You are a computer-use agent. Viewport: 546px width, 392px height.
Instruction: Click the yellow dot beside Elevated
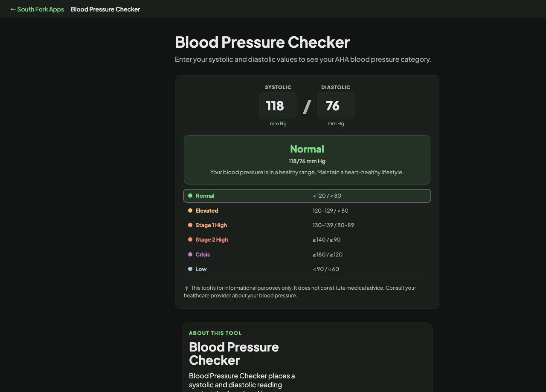pyautogui.click(x=190, y=210)
